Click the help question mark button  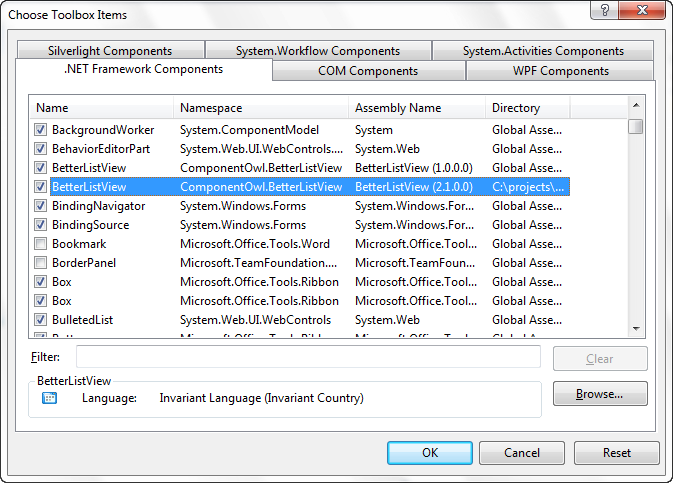point(602,10)
